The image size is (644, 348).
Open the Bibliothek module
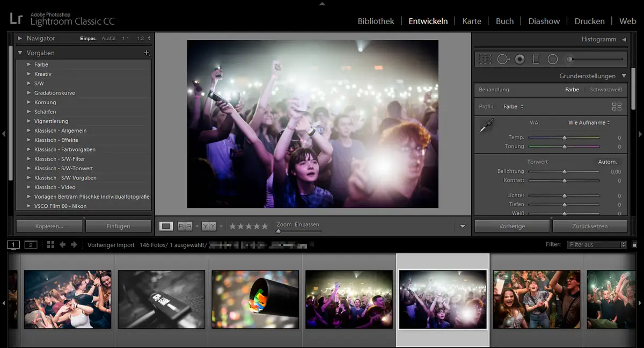click(376, 21)
